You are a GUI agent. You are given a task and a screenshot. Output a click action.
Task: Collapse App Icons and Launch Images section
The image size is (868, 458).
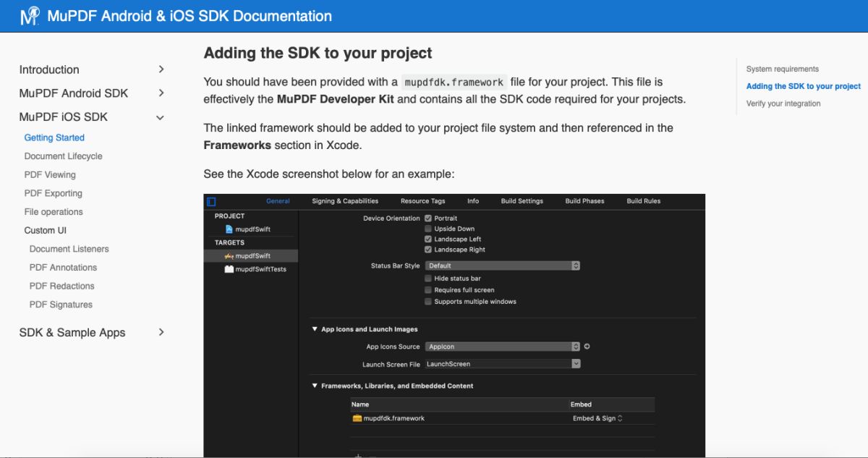(x=315, y=329)
